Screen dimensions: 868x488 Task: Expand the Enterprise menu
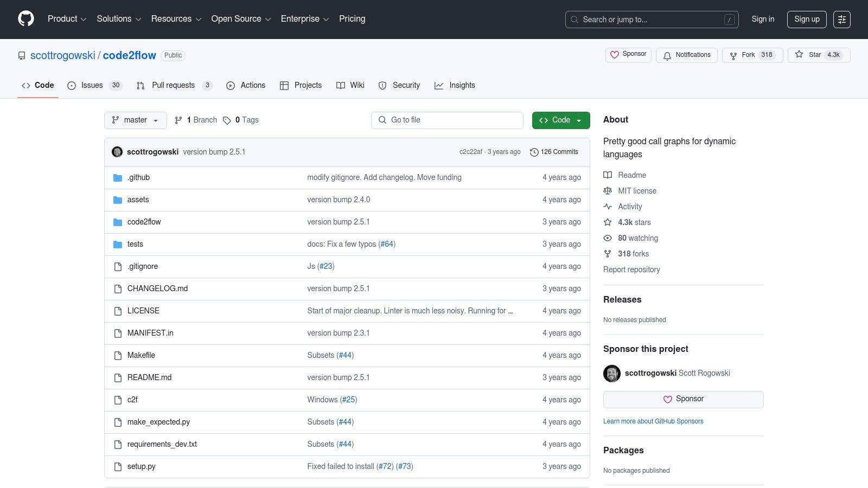[305, 19]
